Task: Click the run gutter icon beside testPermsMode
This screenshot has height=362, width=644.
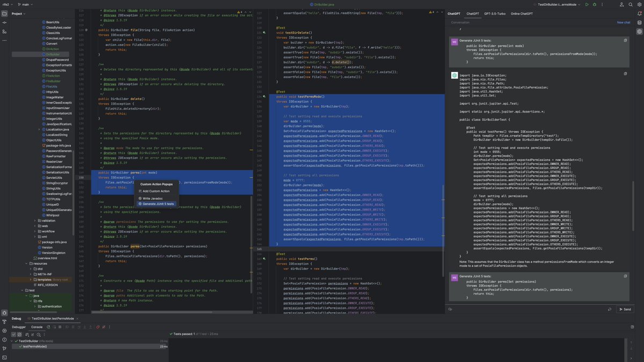Action: pyautogui.click(x=264, y=97)
